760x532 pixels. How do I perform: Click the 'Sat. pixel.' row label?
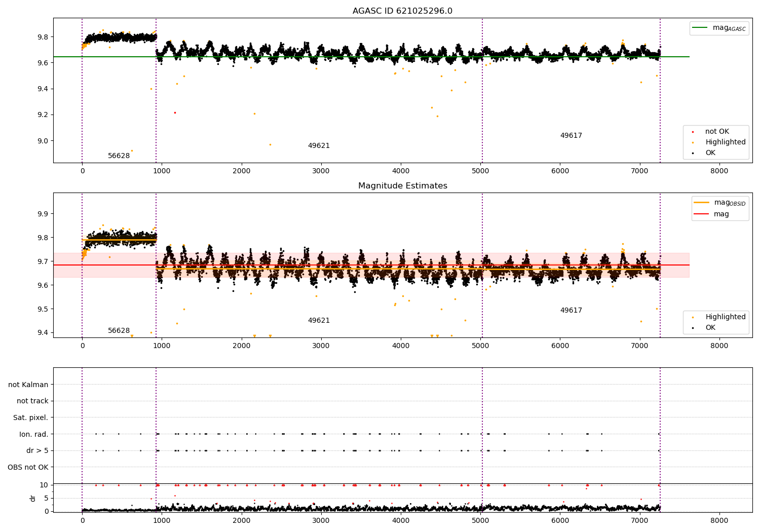(x=31, y=418)
